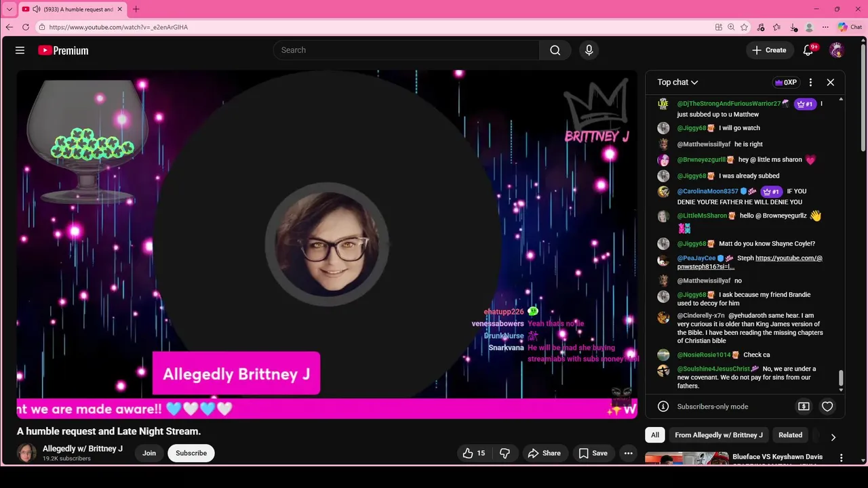Select From Allegedly w/ Brittney J chip
Viewport: 868px width, 488px height.
[x=719, y=435]
